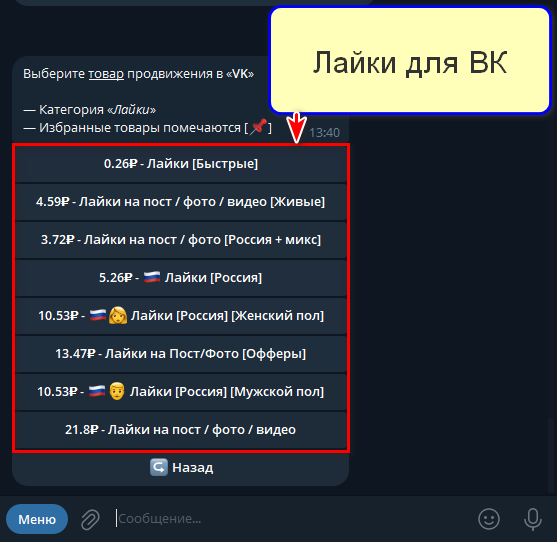Viewport: 557px width, 542px height.
Task: Click the yellow Лайки для ВК callout
Action: (x=410, y=60)
